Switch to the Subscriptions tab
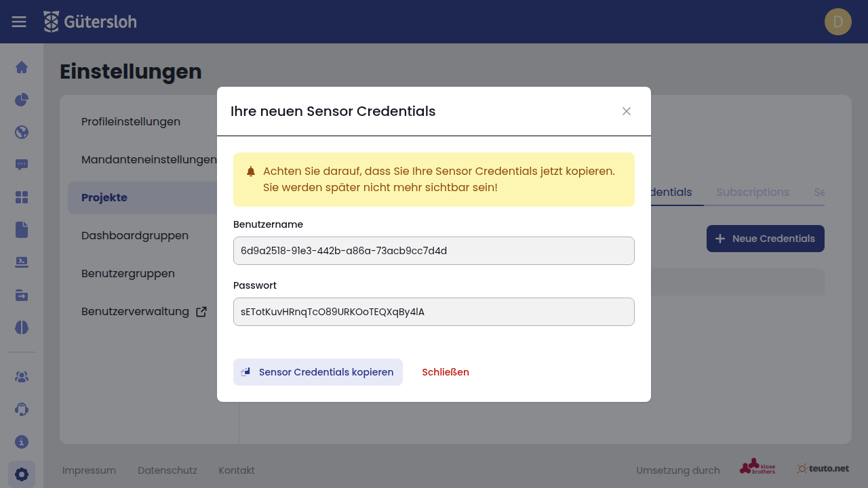 tap(752, 192)
